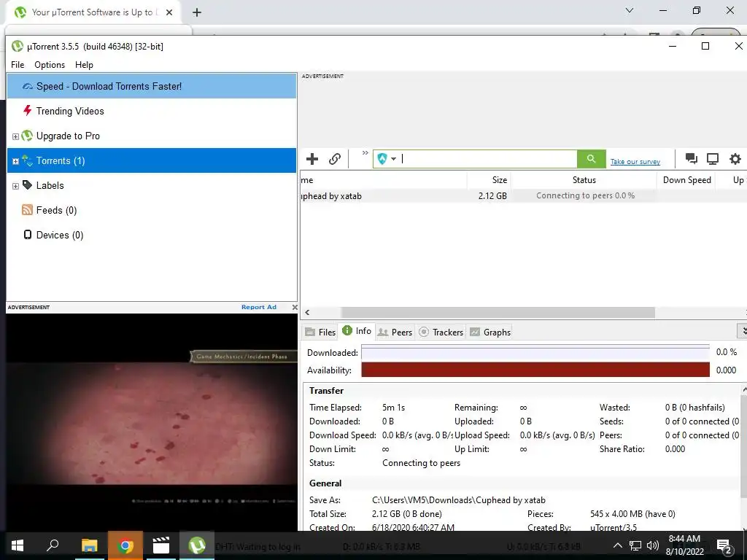
Task: Click the Downloaded progress bar
Action: tap(535, 353)
